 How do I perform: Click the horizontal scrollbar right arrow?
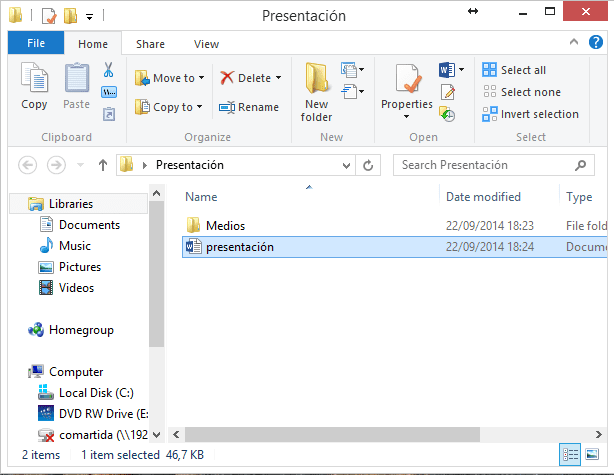coord(599,434)
